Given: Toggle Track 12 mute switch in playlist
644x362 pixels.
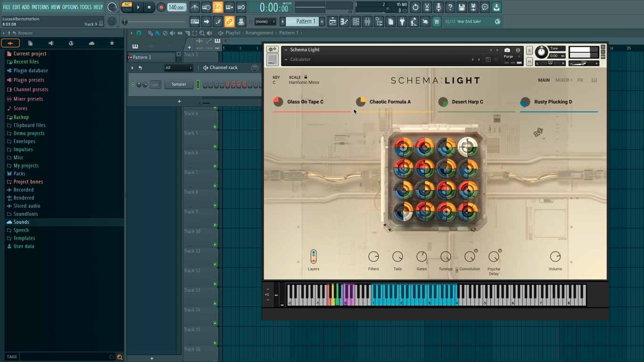Looking at the screenshot, I should click(215, 284).
